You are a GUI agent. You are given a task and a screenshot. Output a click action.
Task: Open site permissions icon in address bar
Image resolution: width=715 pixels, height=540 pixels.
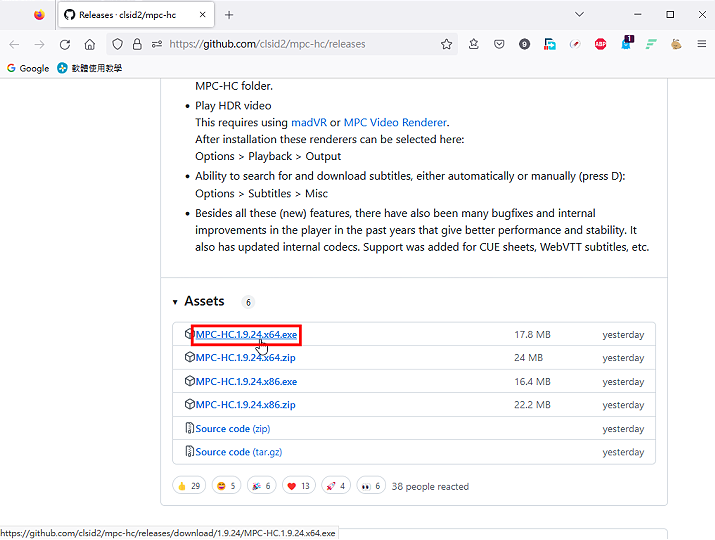click(157, 44)
